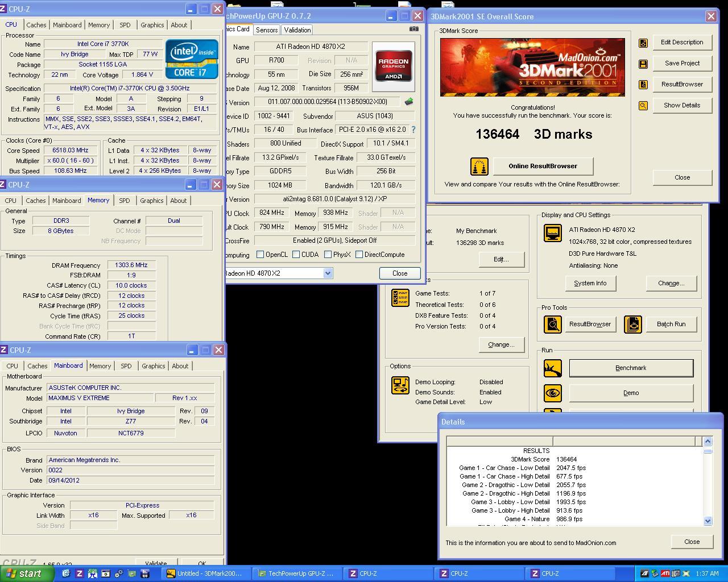Click the System Info button in 3DMark
728x582 pixels.
click(590, 284)
